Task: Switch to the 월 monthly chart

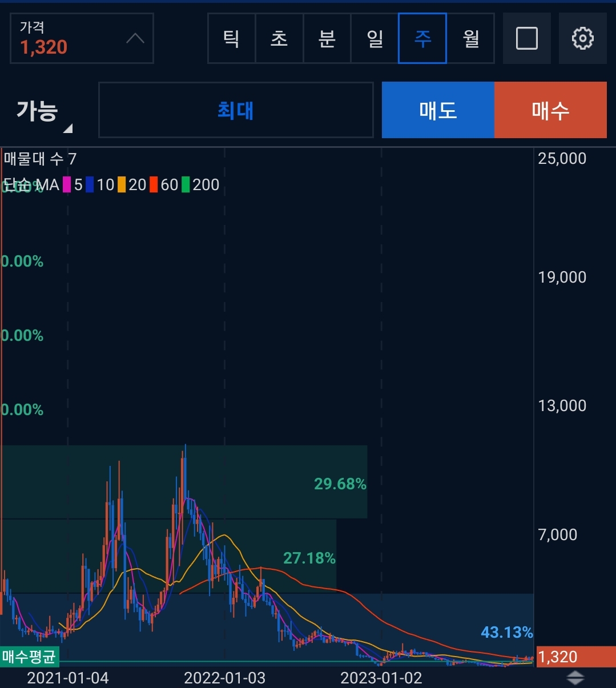Action: 470,38
